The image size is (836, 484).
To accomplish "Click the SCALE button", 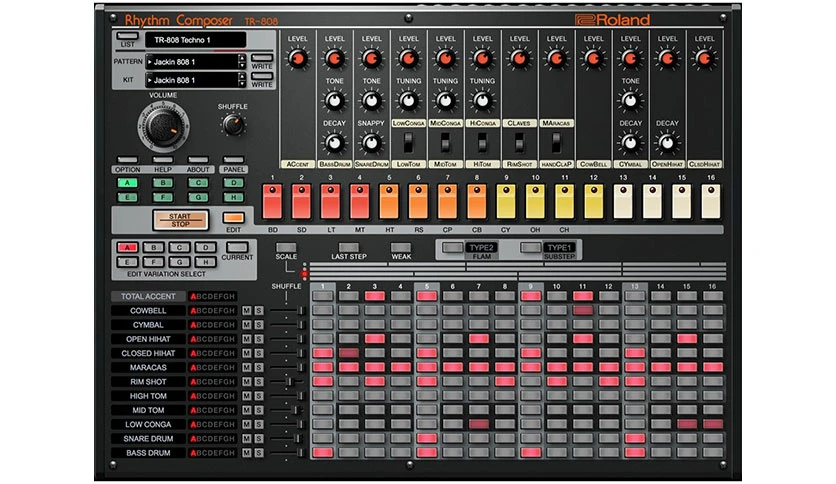I will point(286,247).
